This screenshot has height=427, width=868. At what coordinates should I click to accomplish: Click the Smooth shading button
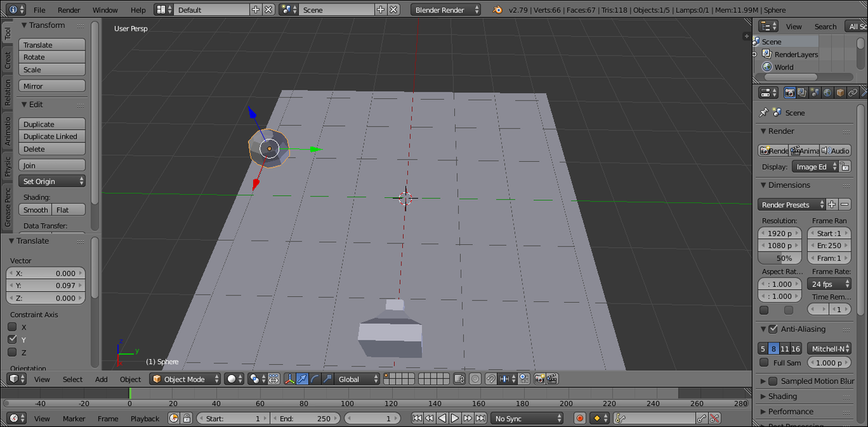click(x=35, y=210)
